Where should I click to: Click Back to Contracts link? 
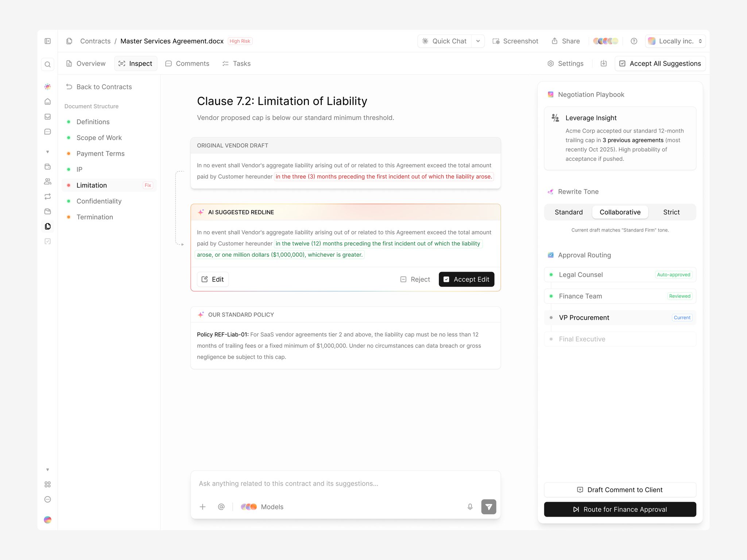coord(99,87)
